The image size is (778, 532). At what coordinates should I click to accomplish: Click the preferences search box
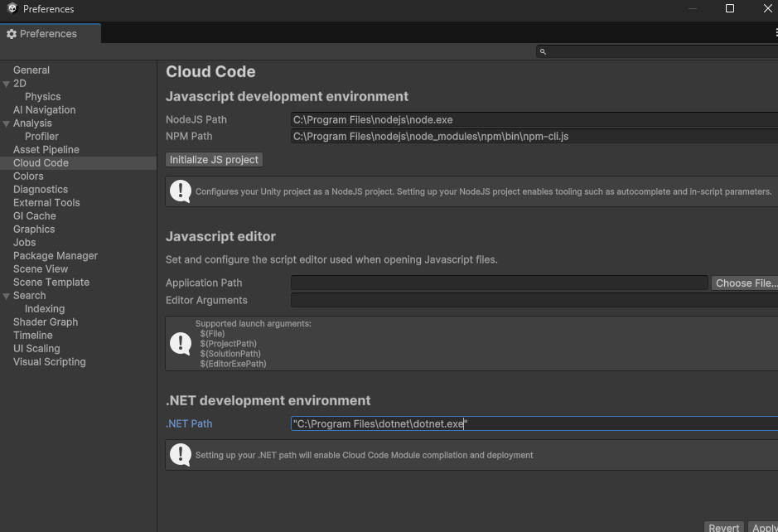pyautogui.click(x=659, y=51)
